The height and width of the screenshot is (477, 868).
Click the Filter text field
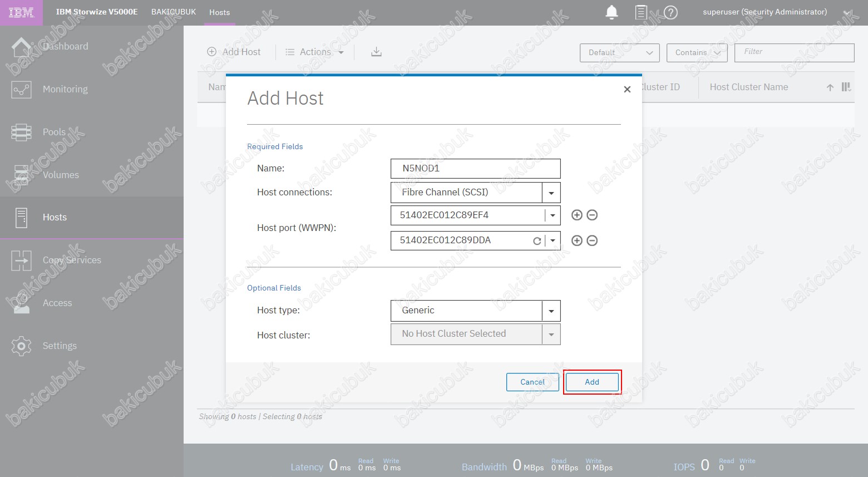tap(795, 53)
